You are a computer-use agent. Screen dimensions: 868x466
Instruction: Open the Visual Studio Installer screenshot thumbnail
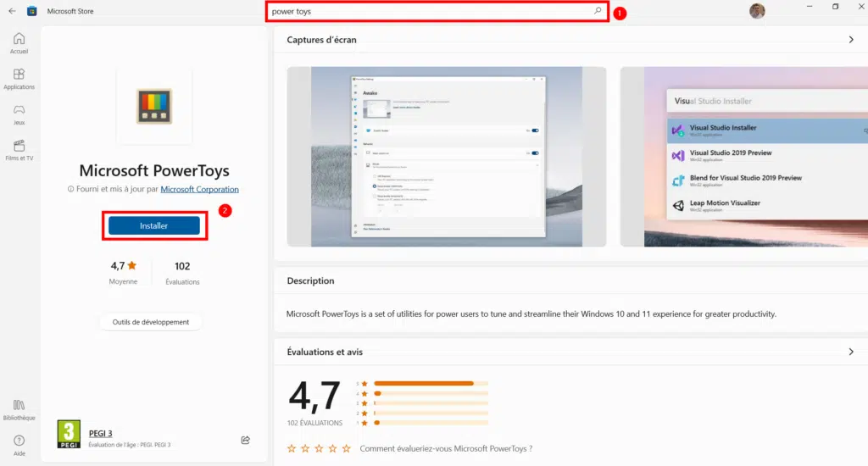pos(744,157)
